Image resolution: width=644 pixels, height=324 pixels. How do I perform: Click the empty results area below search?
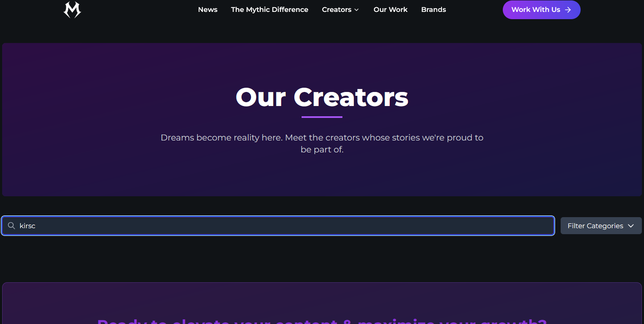pos(322,258)
